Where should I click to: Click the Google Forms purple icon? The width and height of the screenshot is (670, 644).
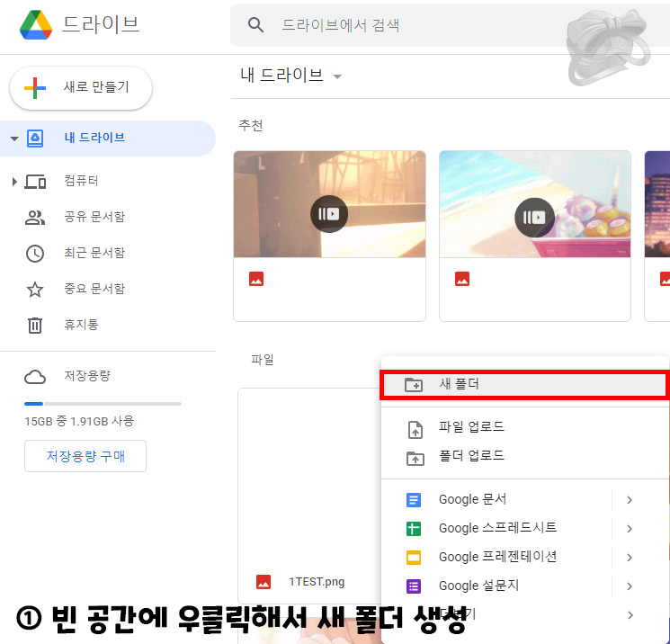[x=413, y=586]
